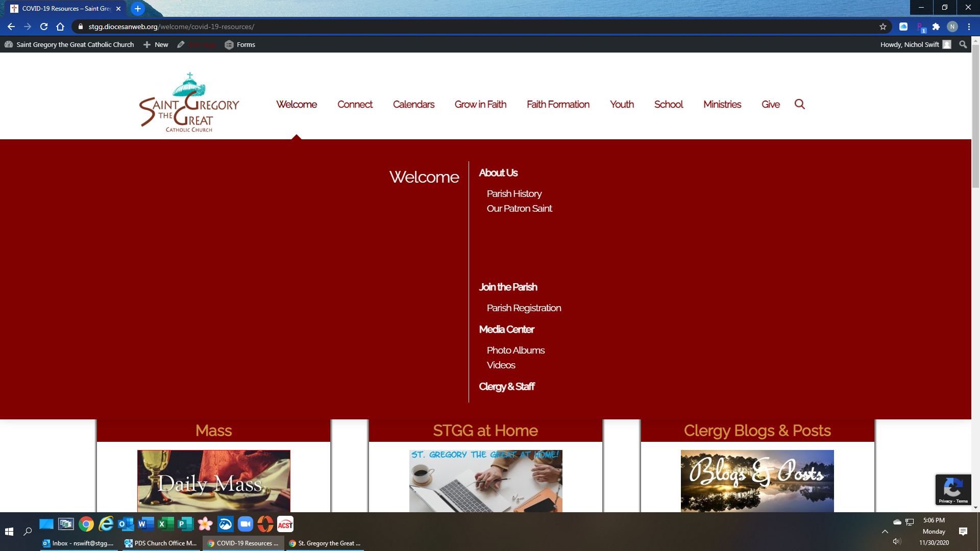Click the WordPress admin bar search icon
Image resolution: width=980 pixels, height=551 pixels.
point(963,44)
